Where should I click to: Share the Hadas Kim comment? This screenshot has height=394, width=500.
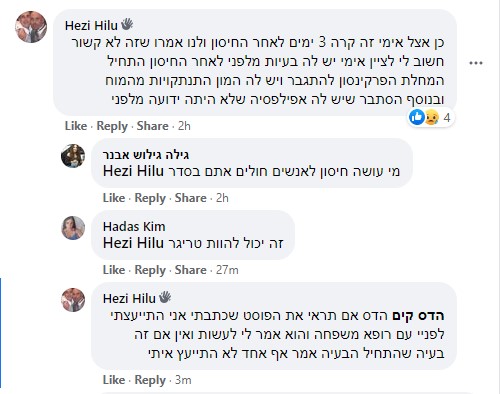click(191, 270)
